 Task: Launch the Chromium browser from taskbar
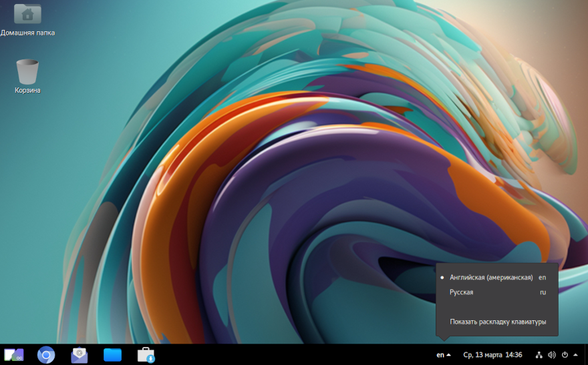click(46, 355)
